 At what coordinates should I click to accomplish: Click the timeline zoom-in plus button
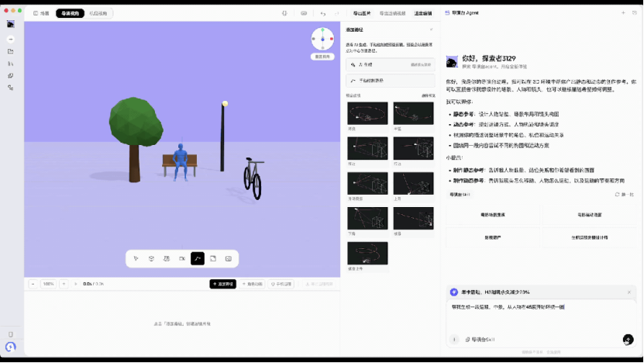[64, 284]
